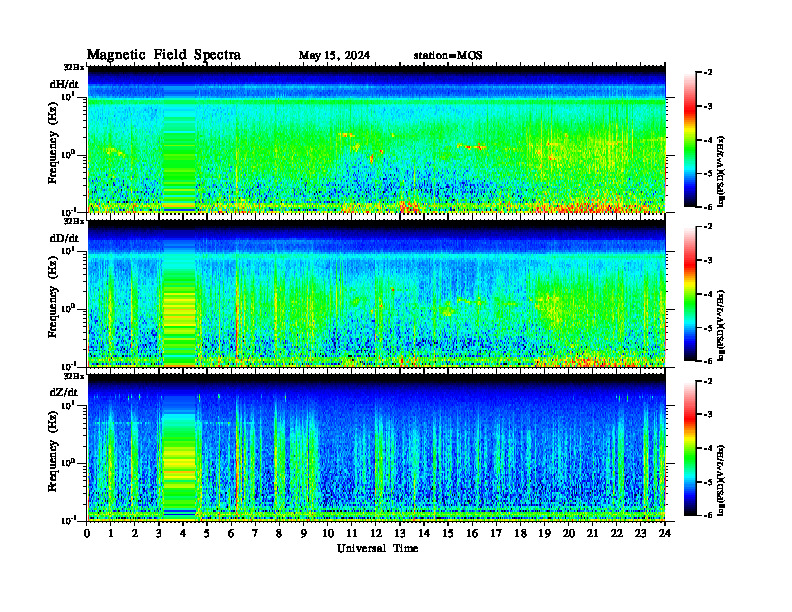Click the hour tick label "23" on the time axis
The height and width of the screenshot is (612, 792).
[641, 533]
